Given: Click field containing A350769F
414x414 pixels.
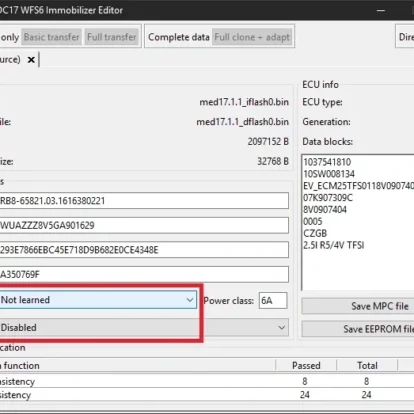Looking at the screenshot, I should pyautogui.click(x=144, y=274).
